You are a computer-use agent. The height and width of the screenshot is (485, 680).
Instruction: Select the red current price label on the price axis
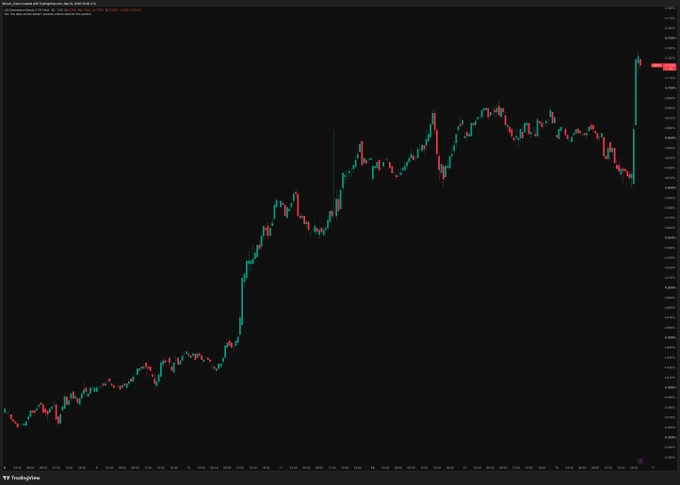coord(670,67)
